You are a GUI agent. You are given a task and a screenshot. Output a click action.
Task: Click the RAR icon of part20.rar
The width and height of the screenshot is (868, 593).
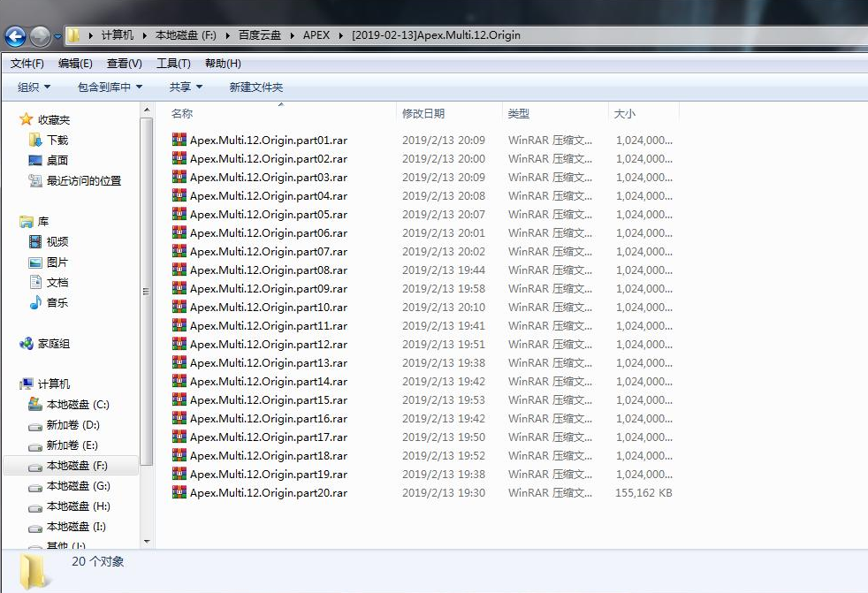(179, 491)
